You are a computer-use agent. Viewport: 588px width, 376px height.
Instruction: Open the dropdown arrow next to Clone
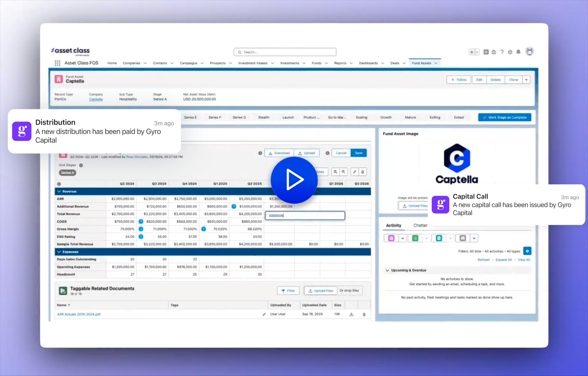point(526,80)
